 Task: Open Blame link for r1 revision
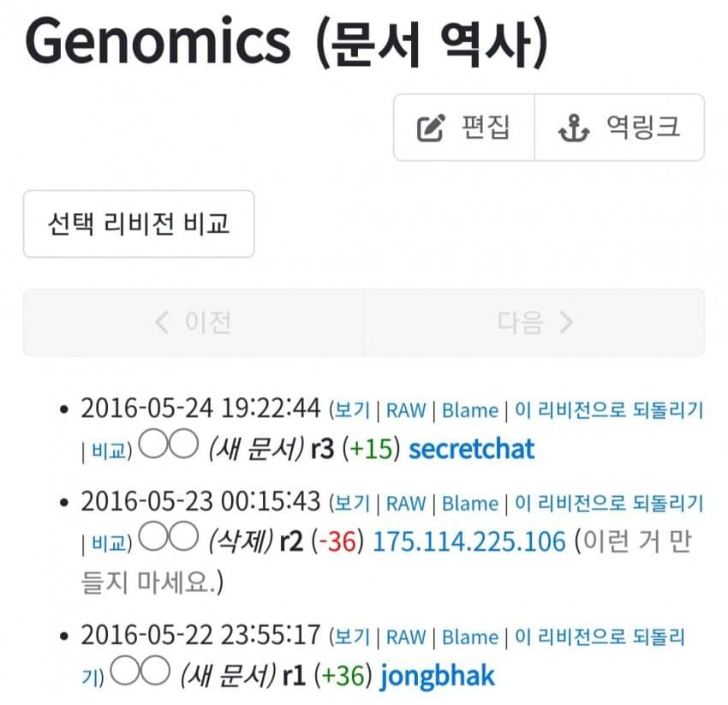[470, 637]
